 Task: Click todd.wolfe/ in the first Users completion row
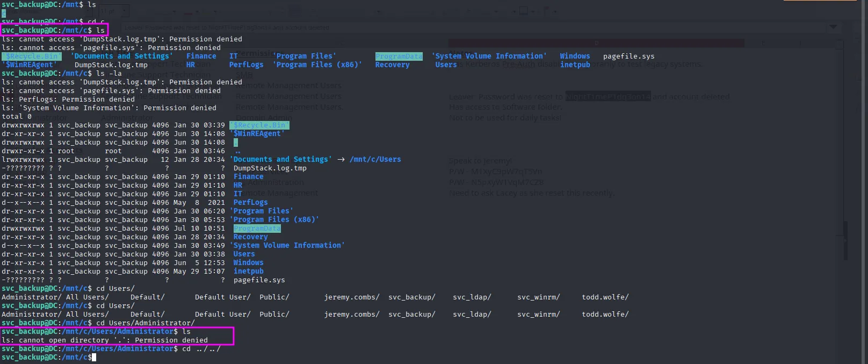tap(605, 297)
